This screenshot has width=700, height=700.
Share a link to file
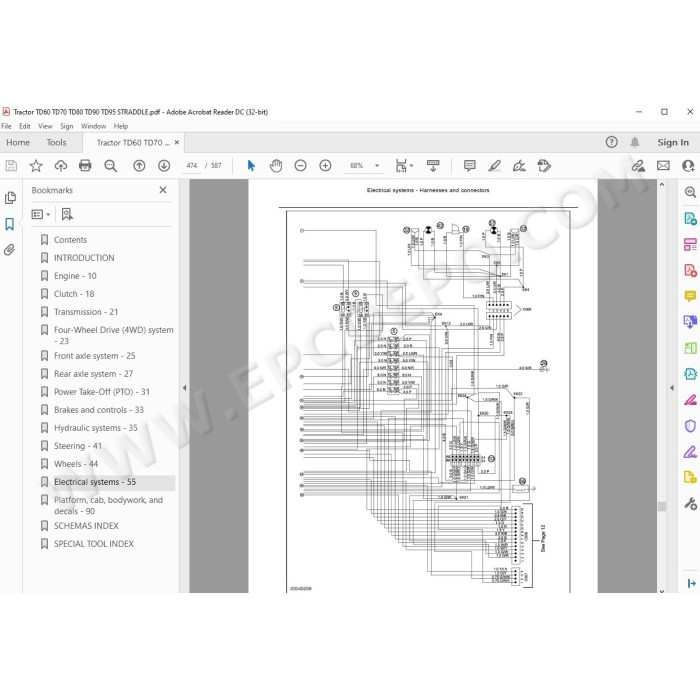(638, 166)
